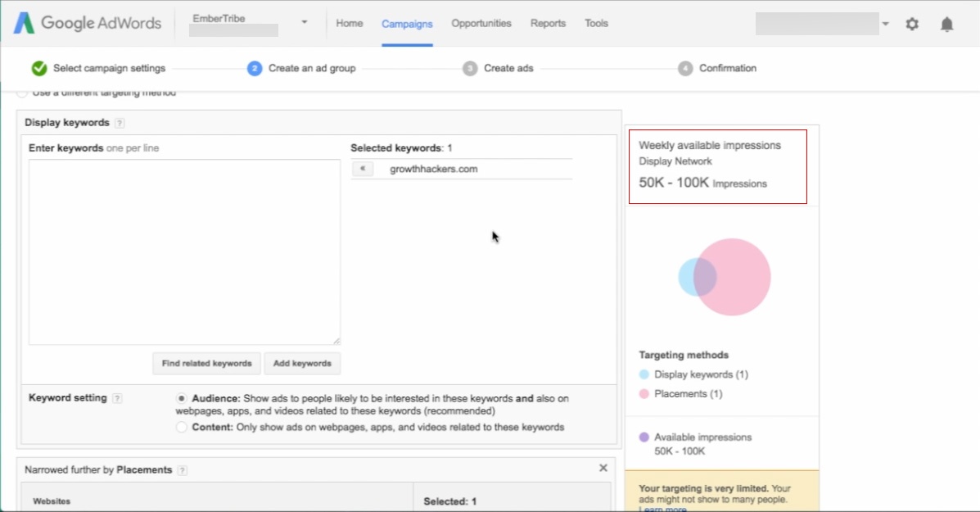Select the Content keyword setting
Viewport: 980px width, 512px height.
[x=181, y=427]
